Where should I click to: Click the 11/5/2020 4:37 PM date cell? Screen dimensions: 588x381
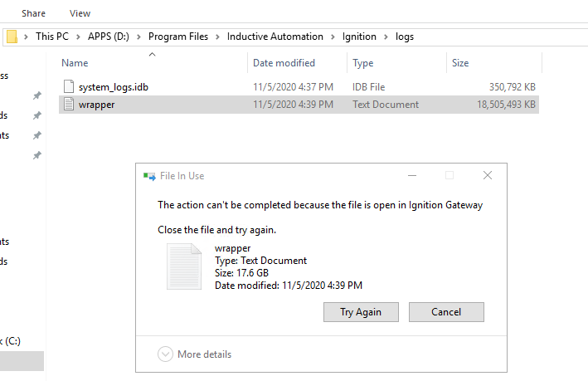[x=293, y=87]
